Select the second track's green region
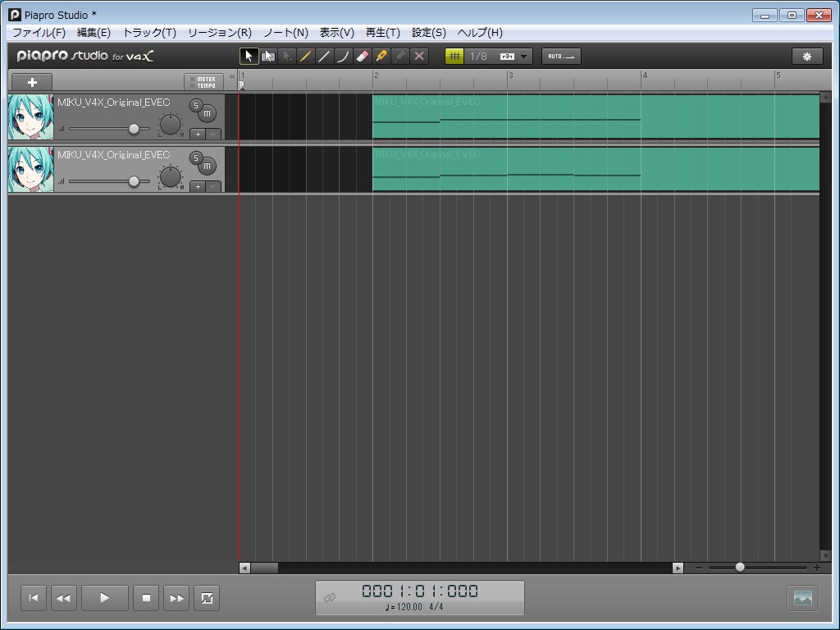Image resolution: width=840 pixels, height=630 pixels. tap(596, 169)
